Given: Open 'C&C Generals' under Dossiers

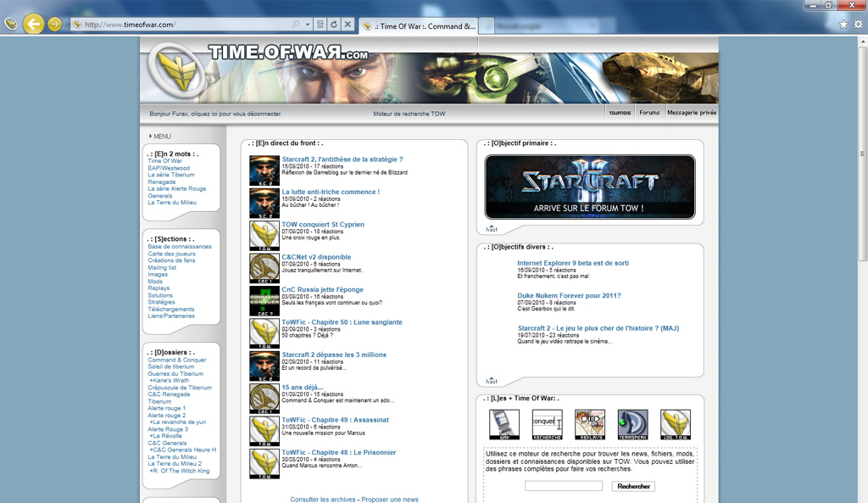Looking at the screenshot, I should tap(167, 443).
